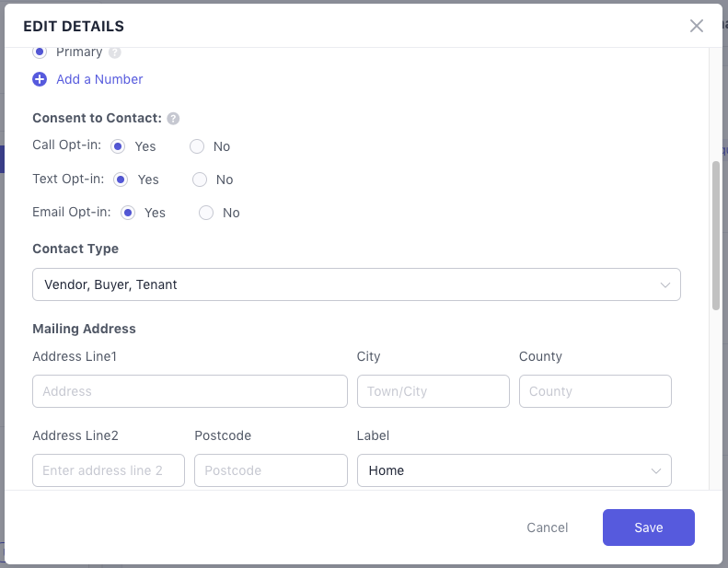
Task: Expand the address Label dropdown showing Home
Action: [514, 470]
